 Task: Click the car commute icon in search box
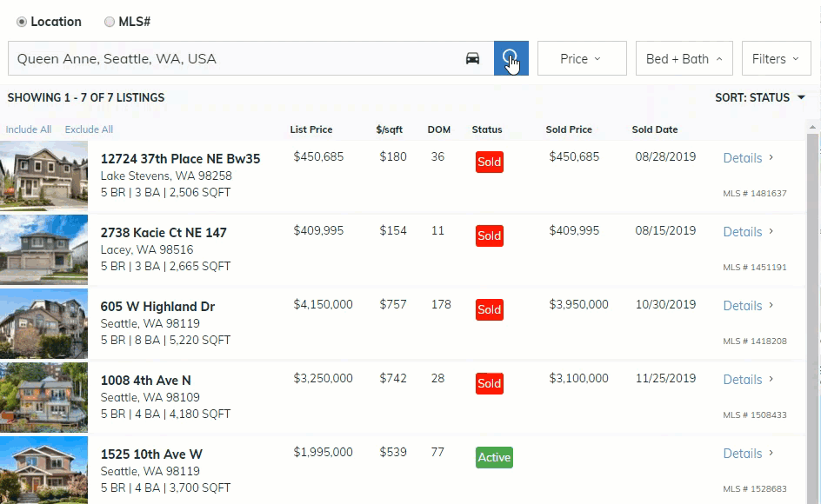coord(472,58)
